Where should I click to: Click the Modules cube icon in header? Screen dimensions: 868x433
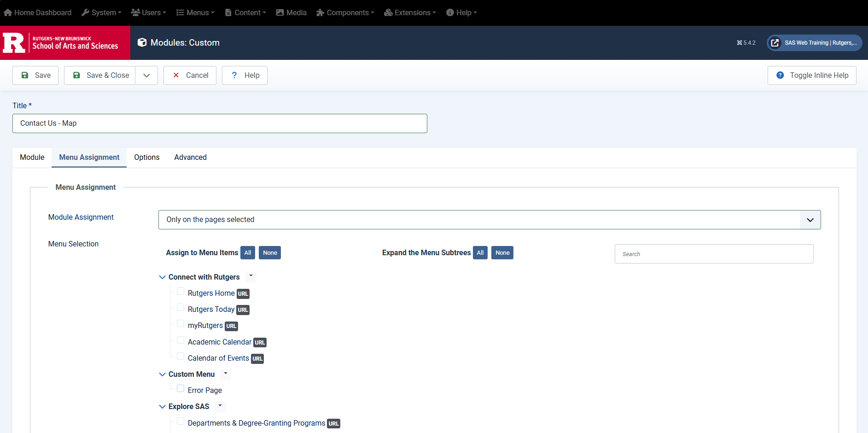(x=142, y=42)
